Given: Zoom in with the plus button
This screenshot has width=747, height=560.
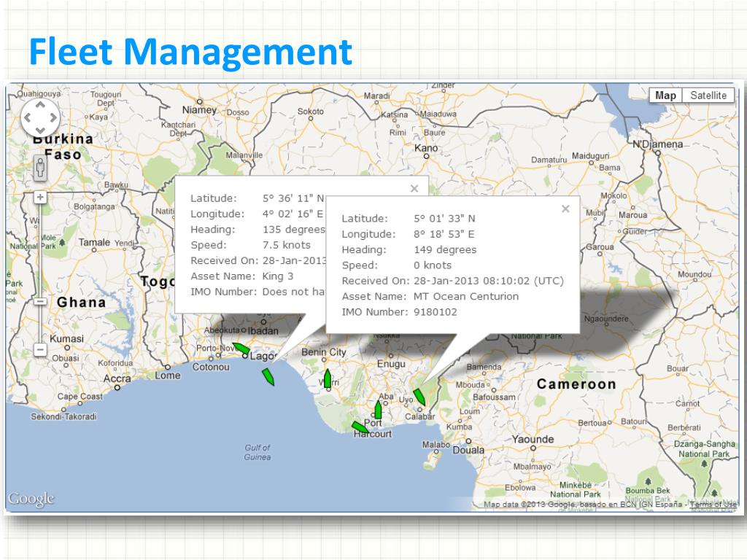Looking at the screenshot, I should point(41,197).
